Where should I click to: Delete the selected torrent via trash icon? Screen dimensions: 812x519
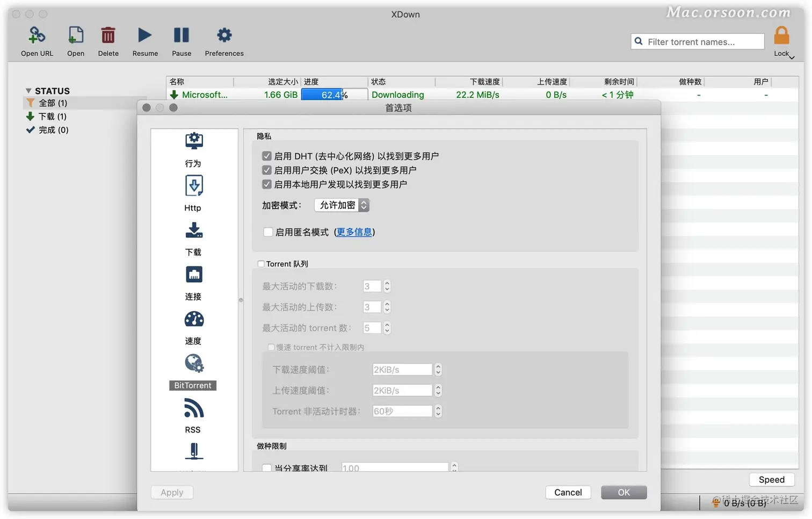tap(108, 35)
